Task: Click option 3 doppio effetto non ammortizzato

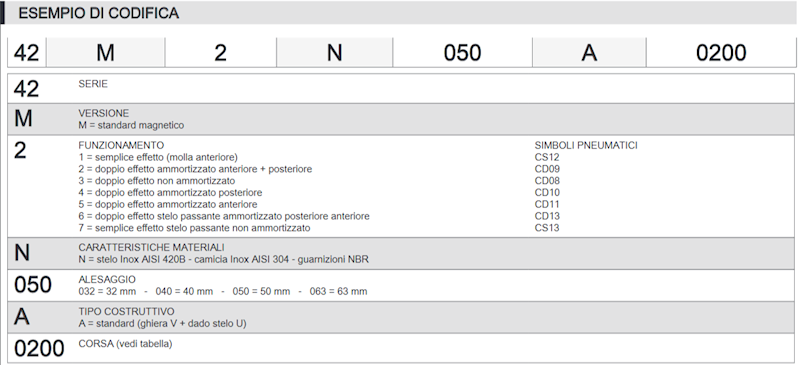Action: [x=157, y=181]
